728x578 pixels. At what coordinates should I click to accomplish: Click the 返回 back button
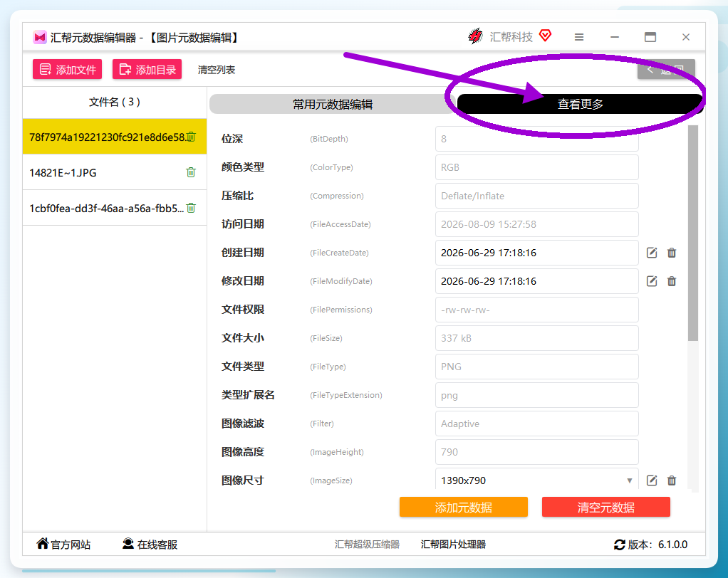pyautogui.click(x=666, y=70)
